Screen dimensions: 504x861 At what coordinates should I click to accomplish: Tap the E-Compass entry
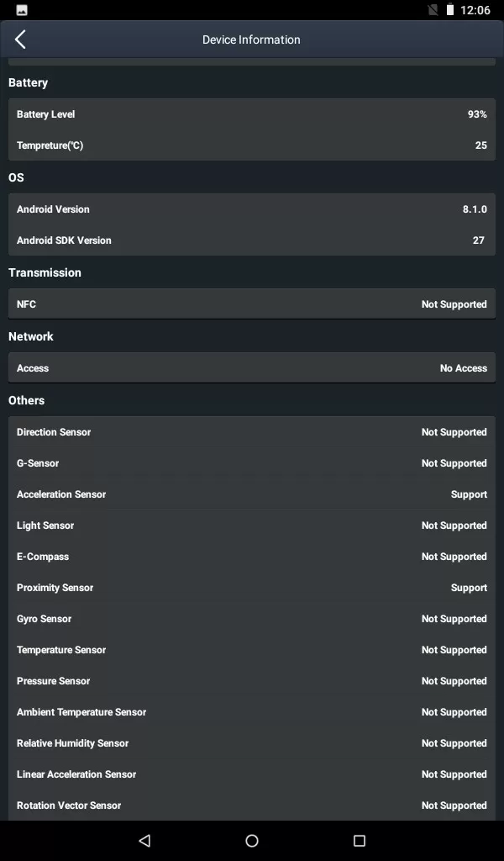click(252, 557)
